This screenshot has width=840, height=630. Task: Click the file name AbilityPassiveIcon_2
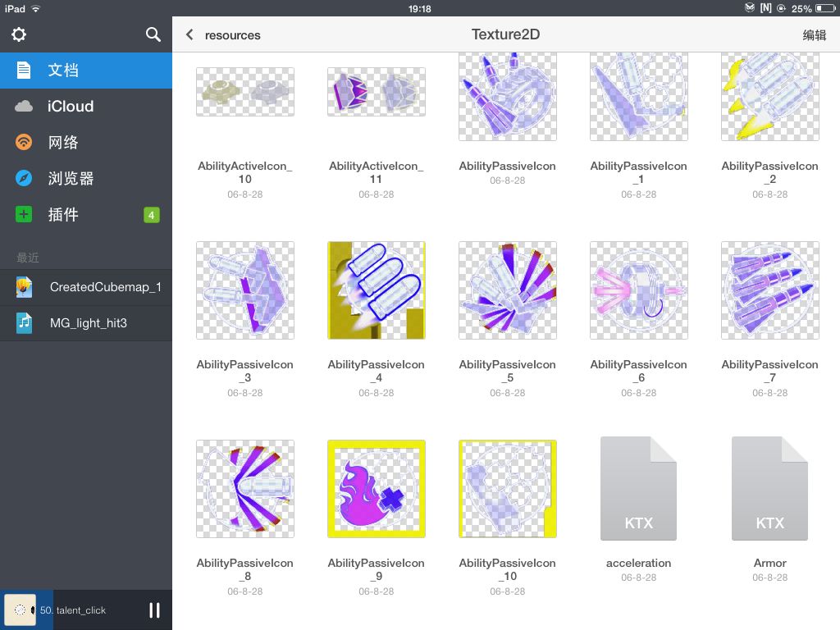tap(769, 172)
